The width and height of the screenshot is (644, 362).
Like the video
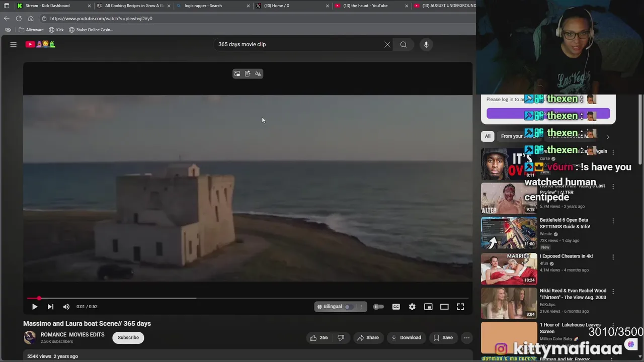318,338
